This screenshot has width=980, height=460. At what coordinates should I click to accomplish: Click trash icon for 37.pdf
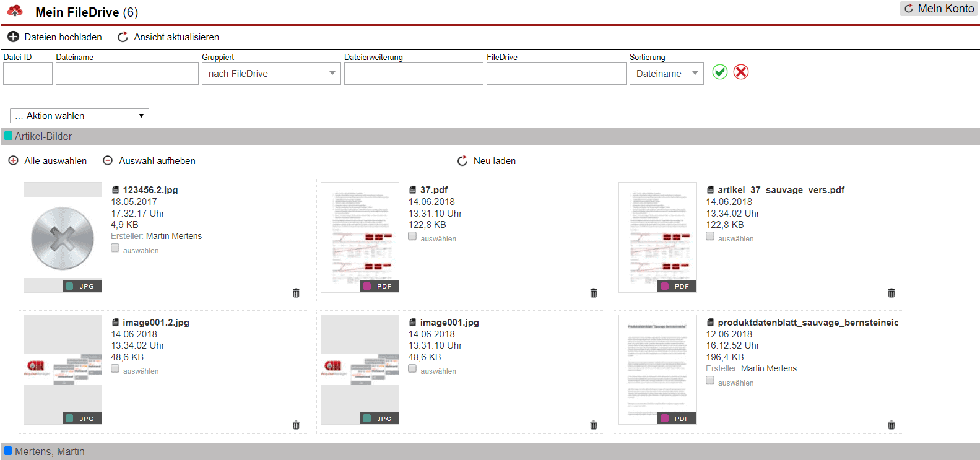(x=594, y=293)
